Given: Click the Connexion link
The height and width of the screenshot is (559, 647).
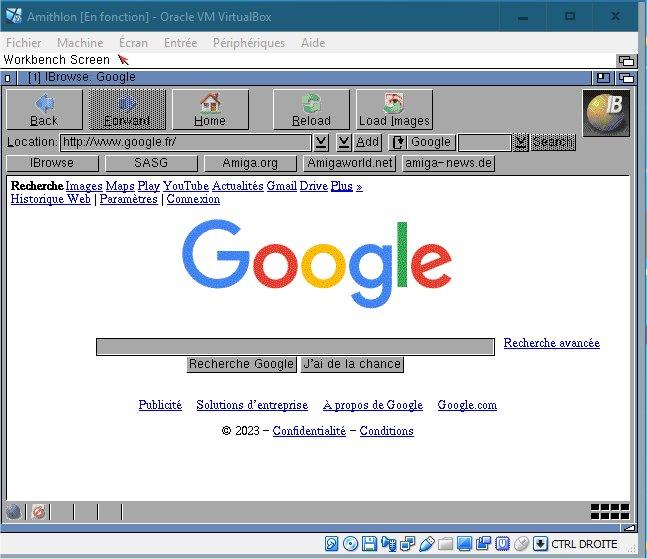Looking at the screenshot, I should pyautogui.click(x=193, y=199).
